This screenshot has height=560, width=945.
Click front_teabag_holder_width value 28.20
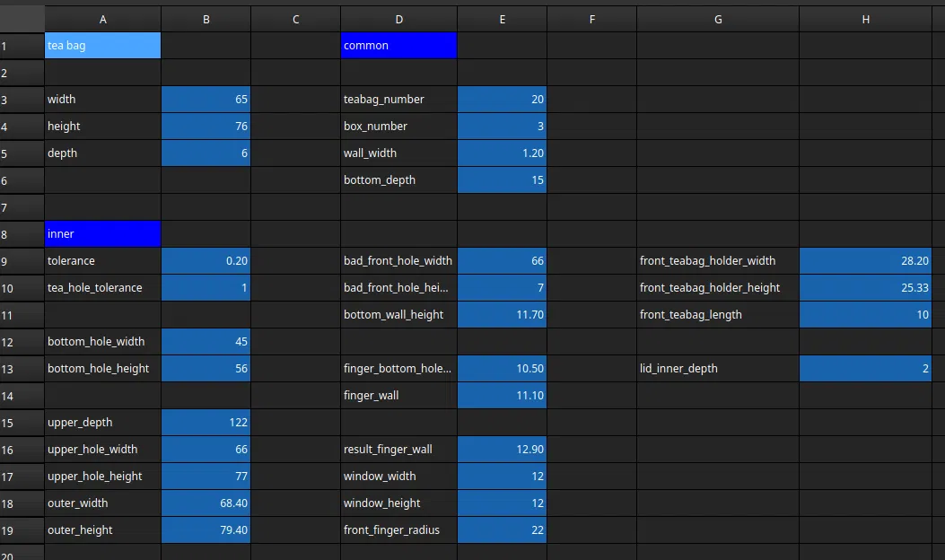click(865, 261)
